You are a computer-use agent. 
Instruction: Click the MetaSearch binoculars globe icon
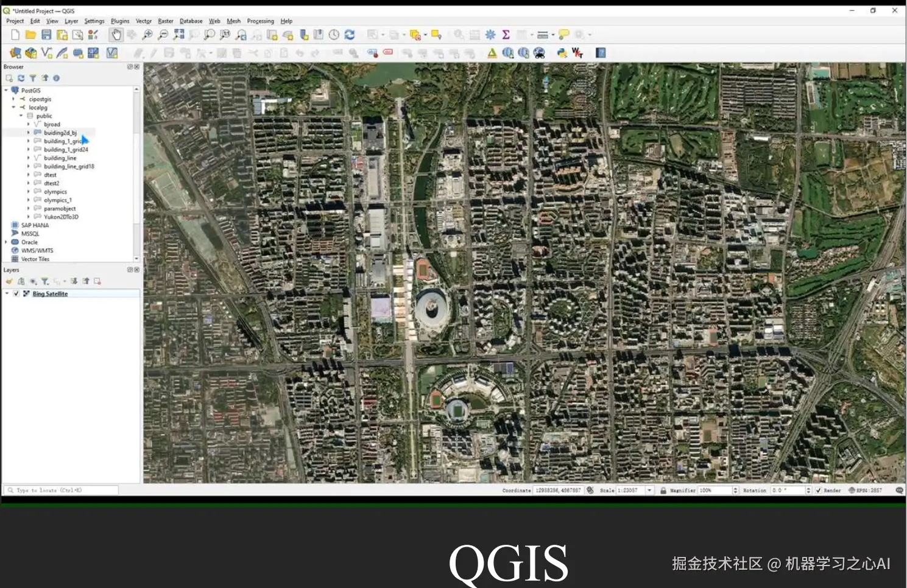coord(539,53)
